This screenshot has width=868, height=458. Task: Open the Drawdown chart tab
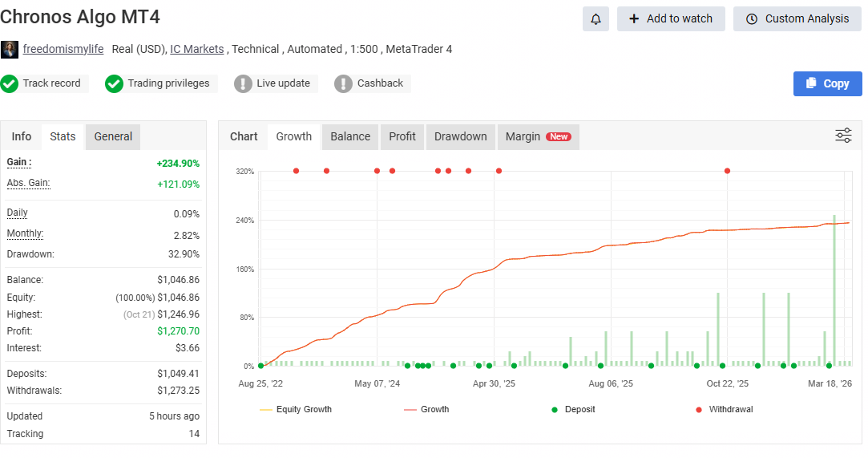[461, 136]
